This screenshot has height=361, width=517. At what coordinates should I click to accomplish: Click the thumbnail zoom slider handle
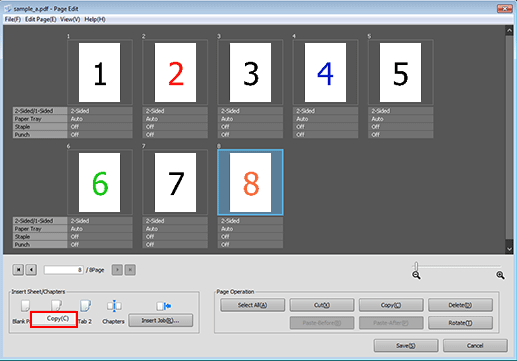(x=416, y=266)
